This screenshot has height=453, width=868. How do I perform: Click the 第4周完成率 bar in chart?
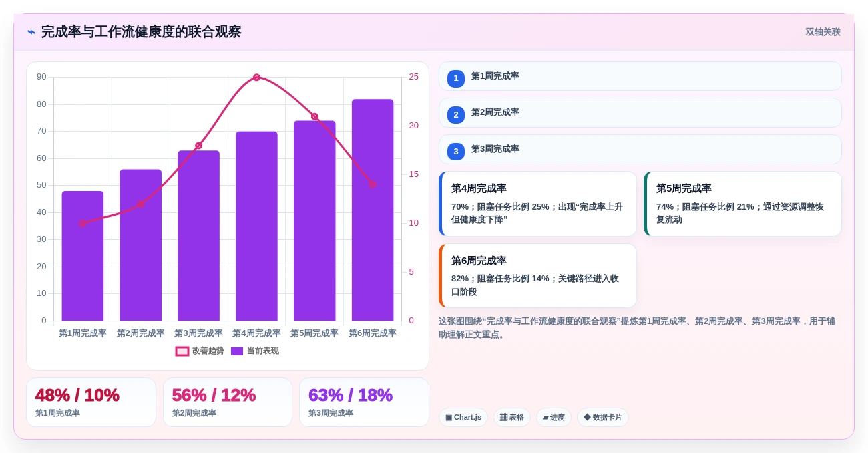256,226
